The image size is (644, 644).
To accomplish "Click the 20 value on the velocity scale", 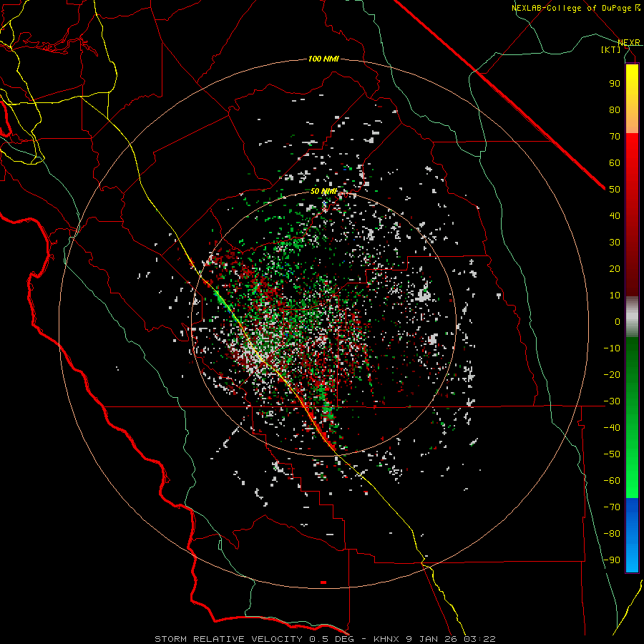I will coord(615,268).
